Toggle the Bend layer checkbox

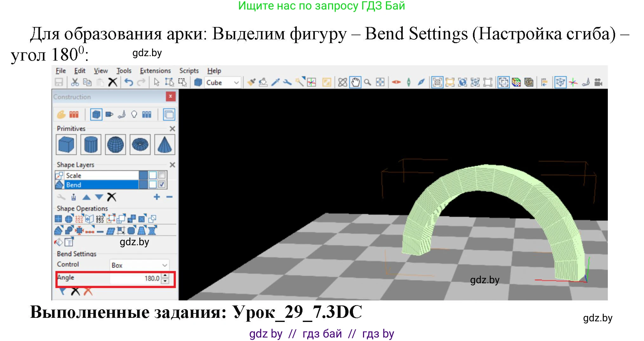click(162, 185)
